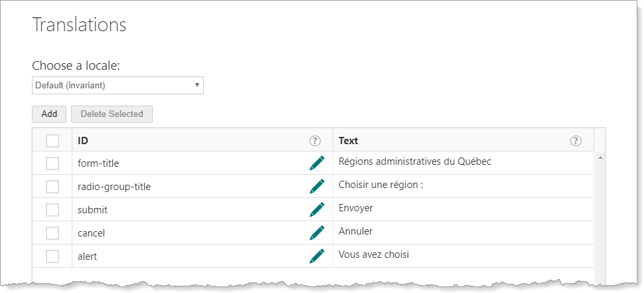Click the edit pencil for cancel row
Screen dimensions: 644x293
pos(317,233)
